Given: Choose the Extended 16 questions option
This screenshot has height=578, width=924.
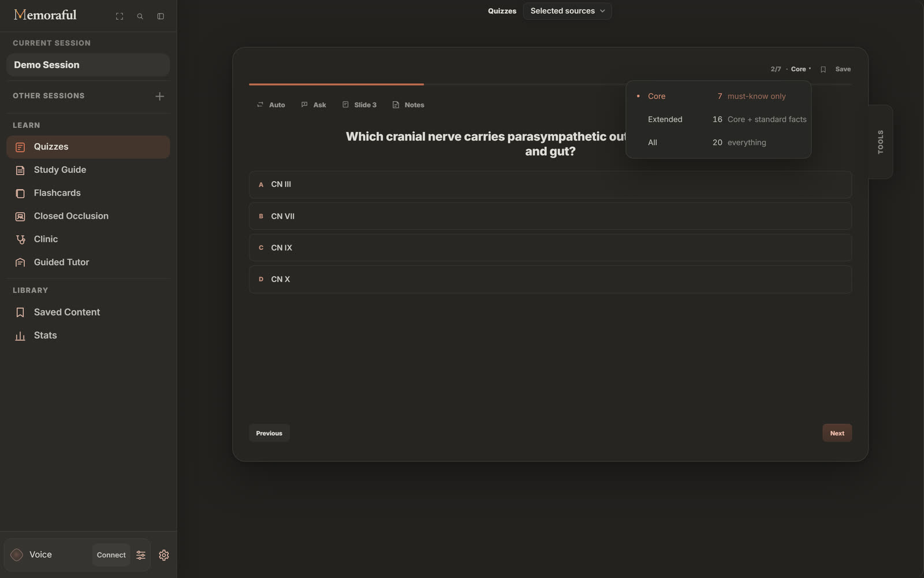Looking at the screenshot, I should click(718, 120).
